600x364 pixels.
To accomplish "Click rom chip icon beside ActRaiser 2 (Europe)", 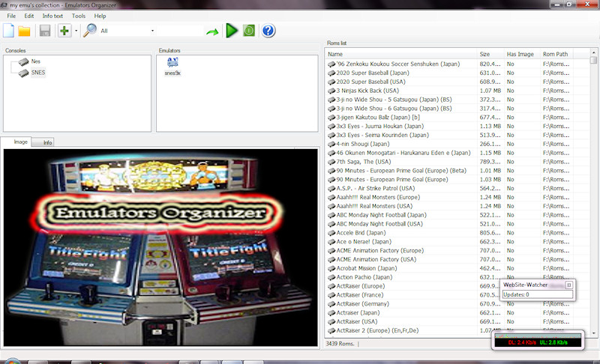I will [331, 330].
